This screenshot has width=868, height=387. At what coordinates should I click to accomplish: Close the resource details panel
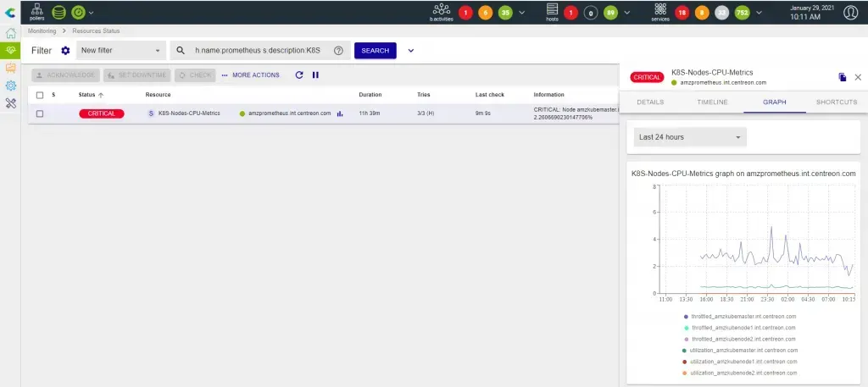[x=858, y=77]
